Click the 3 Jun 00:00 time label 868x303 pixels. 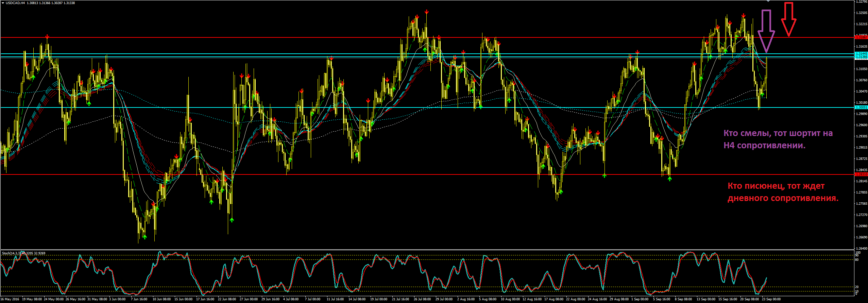coord(117,299)
